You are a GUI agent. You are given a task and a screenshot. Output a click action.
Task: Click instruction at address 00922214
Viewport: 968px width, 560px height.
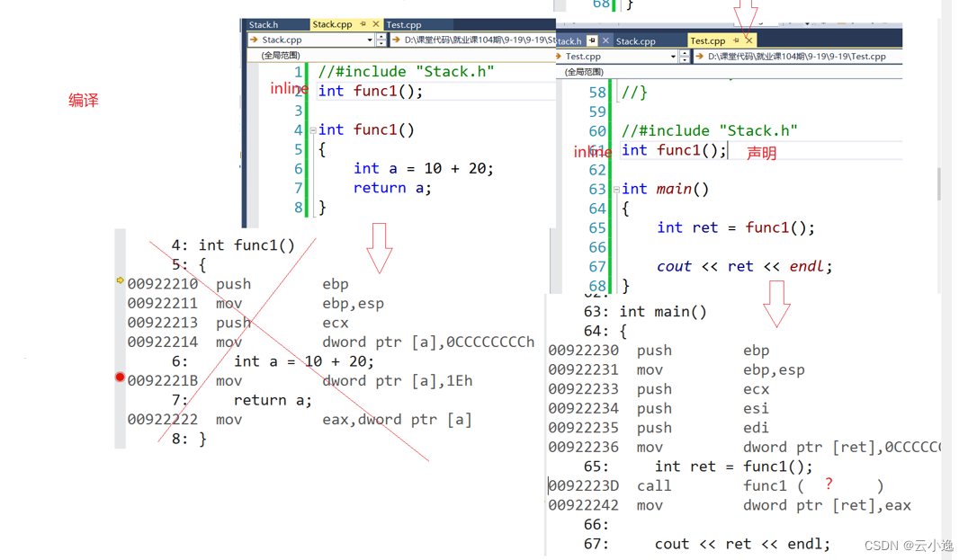tap(331, 342)
